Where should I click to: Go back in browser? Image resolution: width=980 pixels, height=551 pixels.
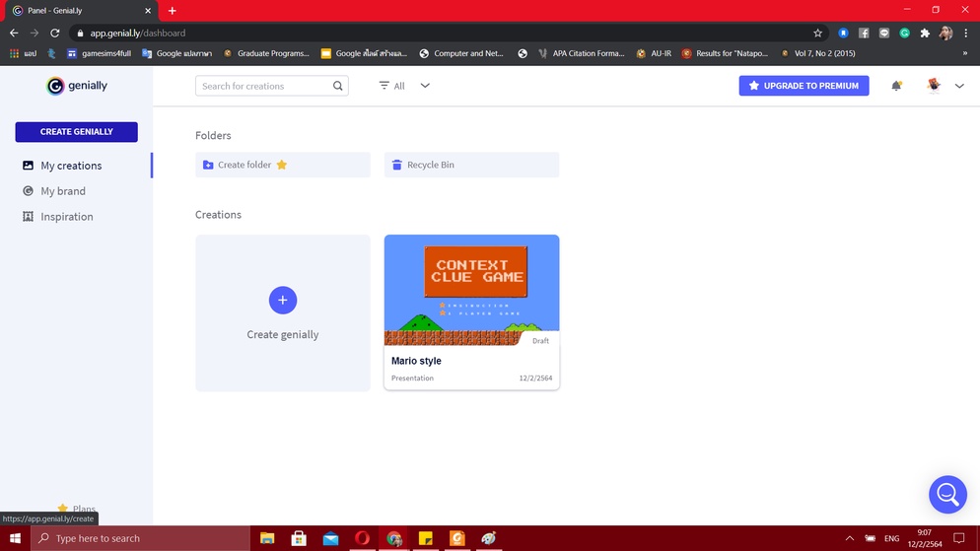14,34
